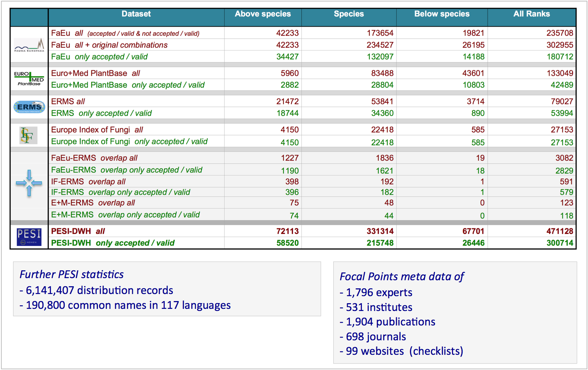Click the Focal Points meta data of heading

pos(402,276)
